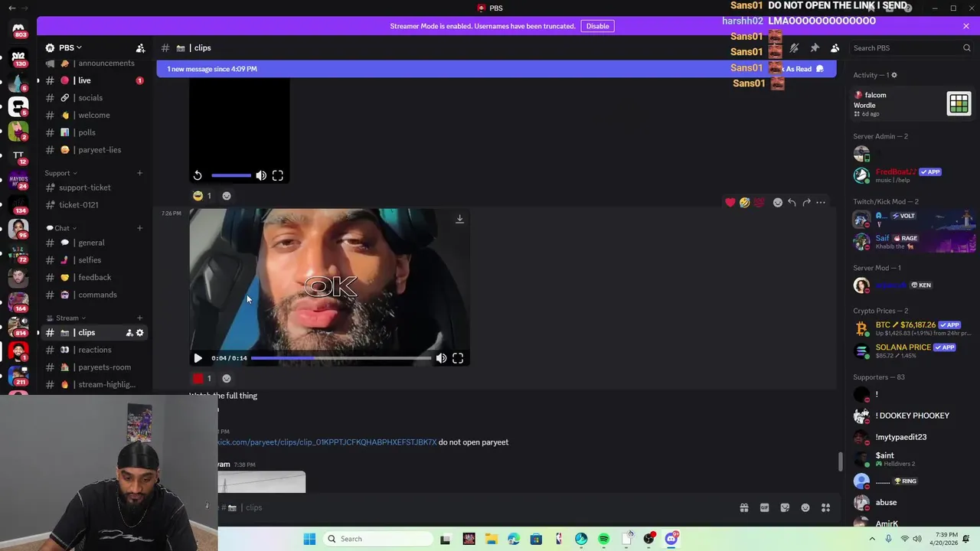The width and height of the screenshot is (980, 551).
Task: Download the OK video clip
Action: [459, 219]
